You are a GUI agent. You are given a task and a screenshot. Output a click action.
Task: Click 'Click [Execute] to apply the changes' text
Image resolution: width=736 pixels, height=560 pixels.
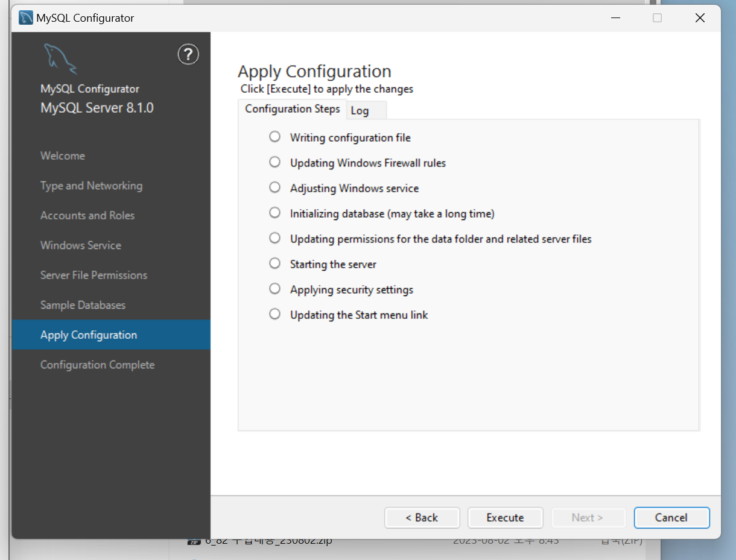coord(327,89)
